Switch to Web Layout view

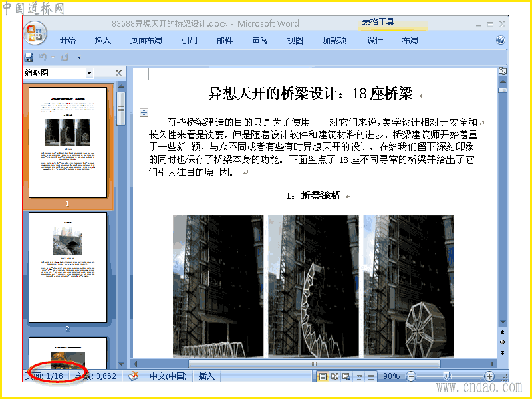(x=346, y=376)
